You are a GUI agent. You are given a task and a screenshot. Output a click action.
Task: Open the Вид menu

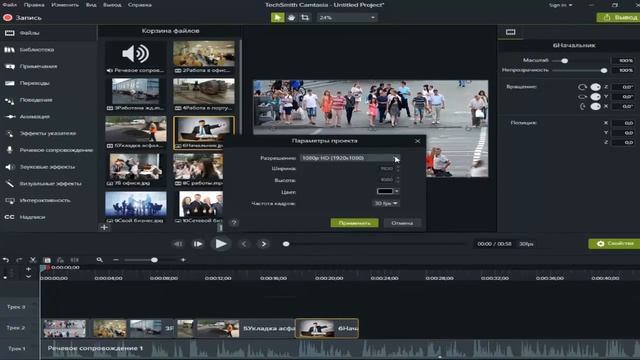pos(91,5)
